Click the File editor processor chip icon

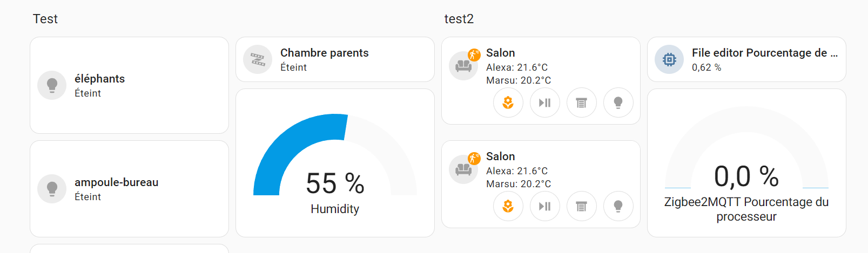(669, 59)
